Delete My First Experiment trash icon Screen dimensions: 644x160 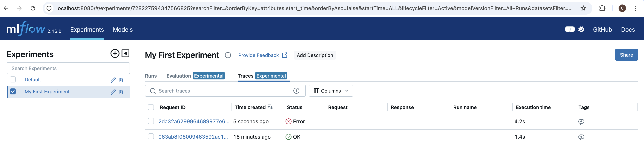121,92
